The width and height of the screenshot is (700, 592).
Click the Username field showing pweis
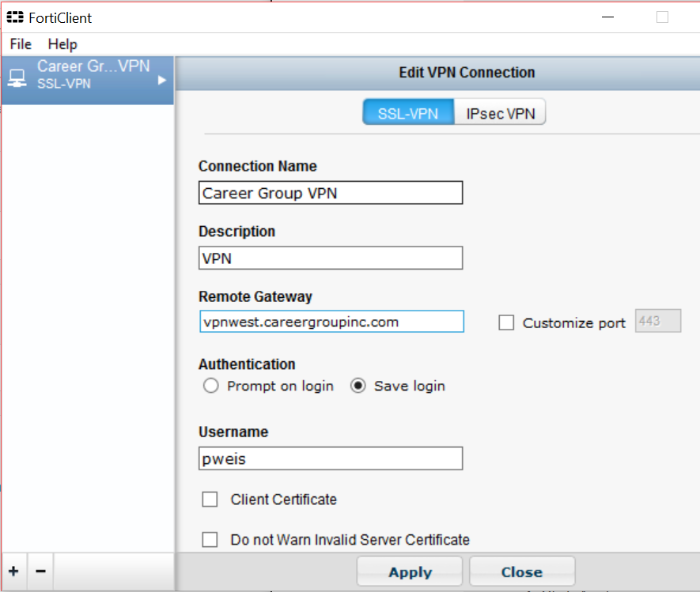pos(330,458)
